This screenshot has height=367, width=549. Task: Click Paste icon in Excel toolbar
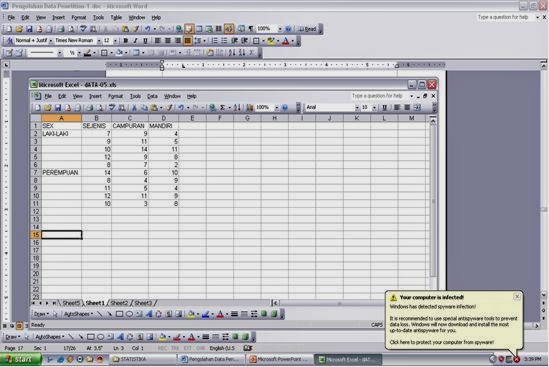(153, 108)
